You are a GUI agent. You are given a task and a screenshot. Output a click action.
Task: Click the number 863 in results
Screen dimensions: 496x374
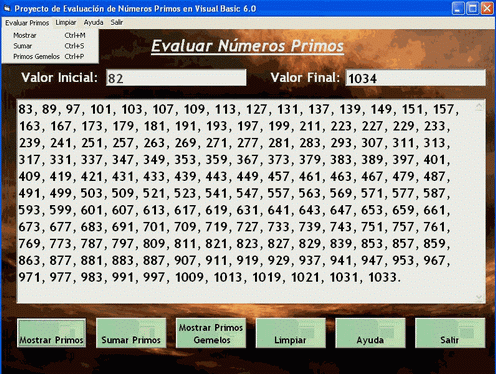[29, 260]
